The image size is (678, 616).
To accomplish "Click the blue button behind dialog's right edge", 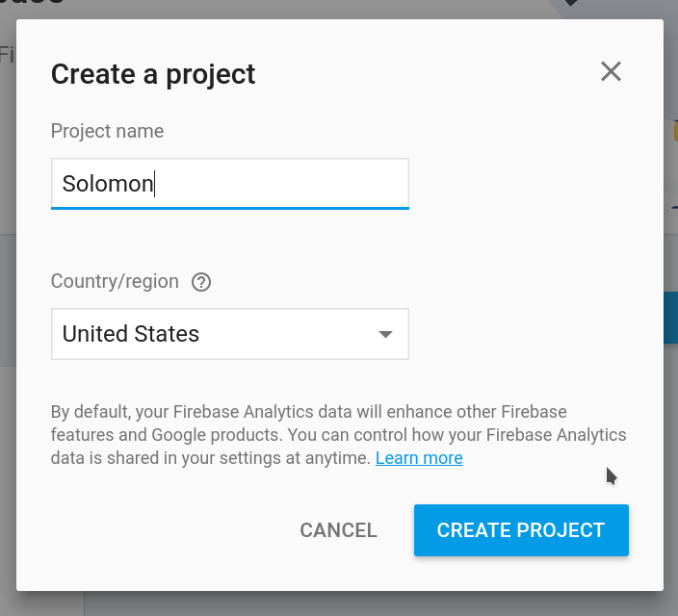I will click(x=670, y=319).
